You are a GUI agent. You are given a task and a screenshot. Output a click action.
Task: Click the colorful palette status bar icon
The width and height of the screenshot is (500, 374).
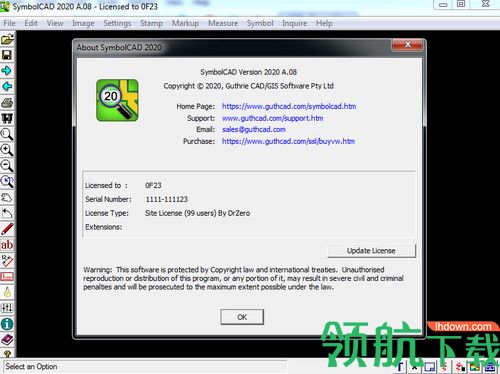475,367
